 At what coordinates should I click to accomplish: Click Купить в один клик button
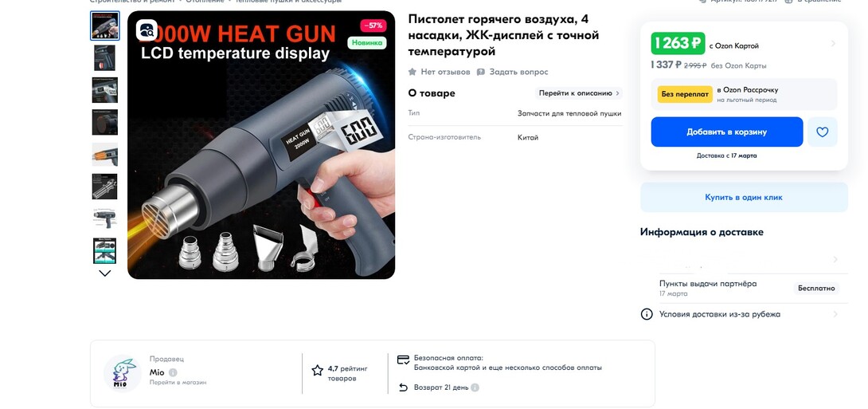tap(744, 197)
